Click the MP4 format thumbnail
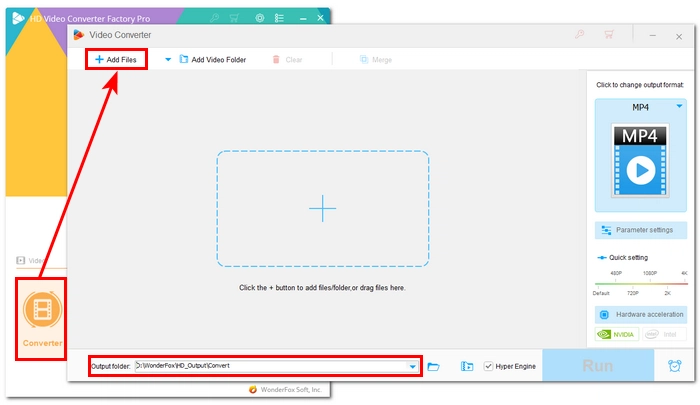700x405 pixels. 640,161
